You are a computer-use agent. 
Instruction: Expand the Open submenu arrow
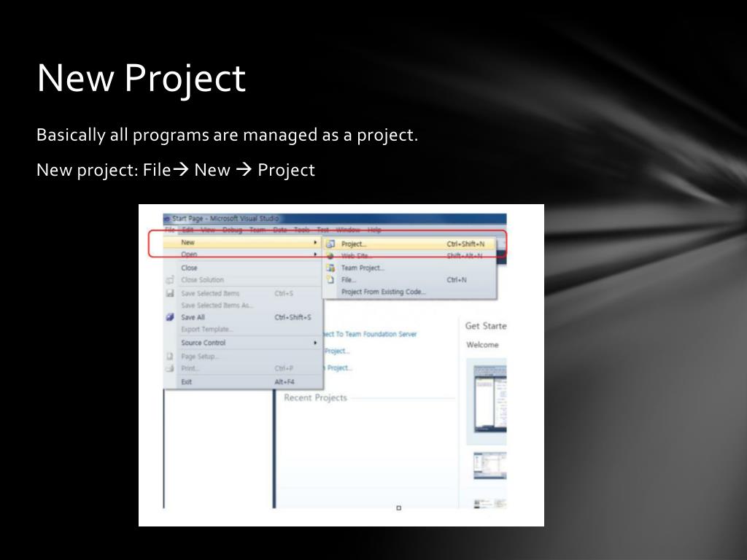(x=315, y=254)
